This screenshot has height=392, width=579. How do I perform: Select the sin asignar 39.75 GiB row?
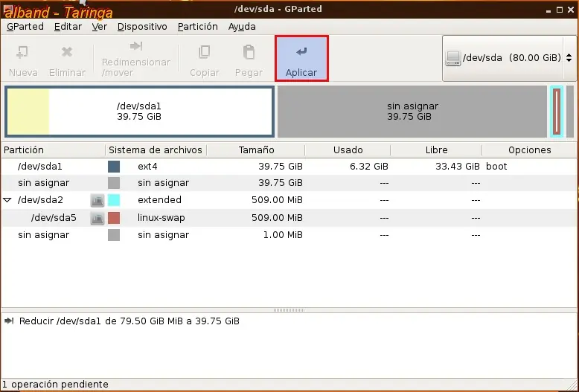coord(289,183)
